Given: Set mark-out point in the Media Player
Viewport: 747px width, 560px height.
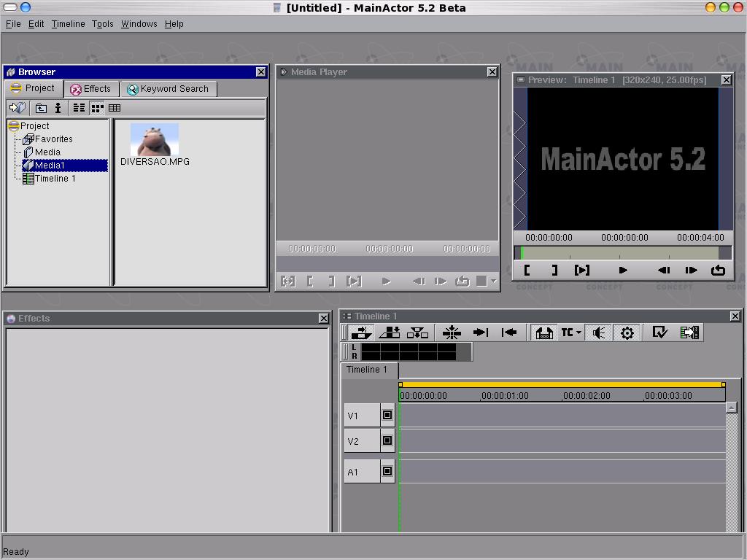Looking at the screenshot, I should [332, 281].
